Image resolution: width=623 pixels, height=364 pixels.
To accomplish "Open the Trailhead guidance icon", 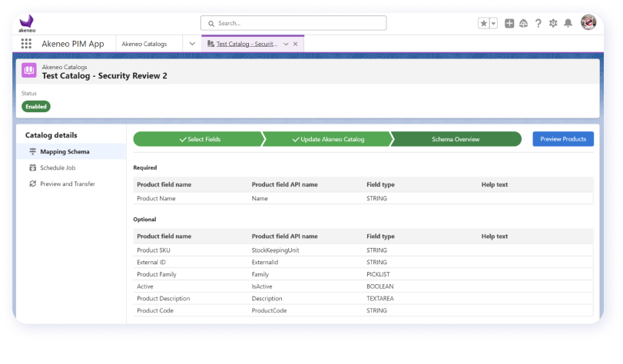I will 524,24.
